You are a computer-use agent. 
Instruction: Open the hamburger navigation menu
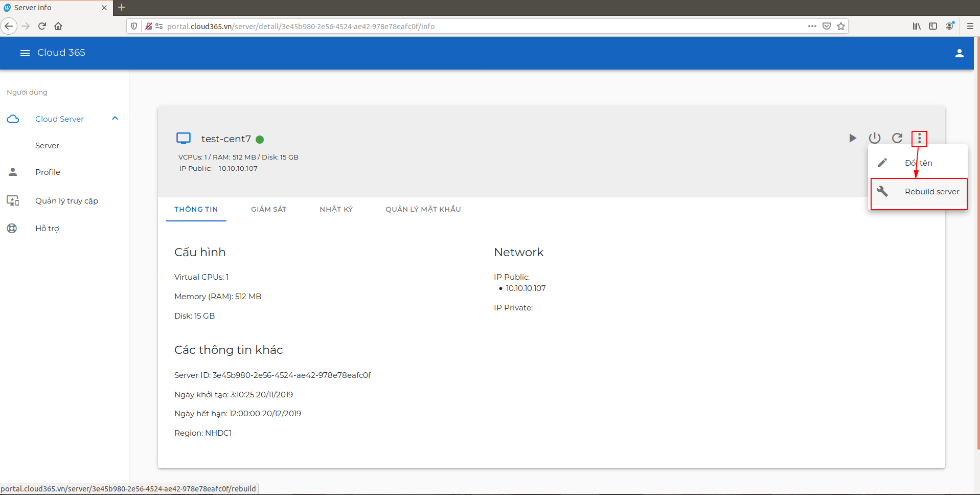[25, 53]
